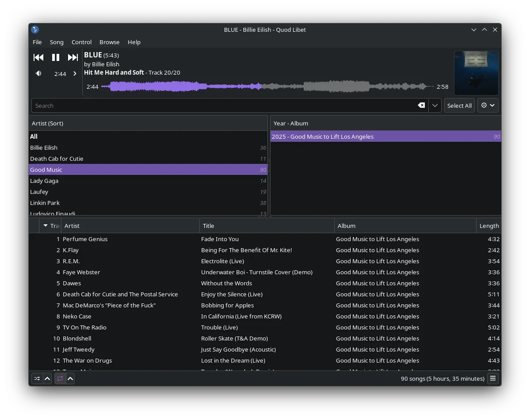Click the 90 songs status bar text
530x420 pixels.
pyautogui.click(x=442, y=379)
